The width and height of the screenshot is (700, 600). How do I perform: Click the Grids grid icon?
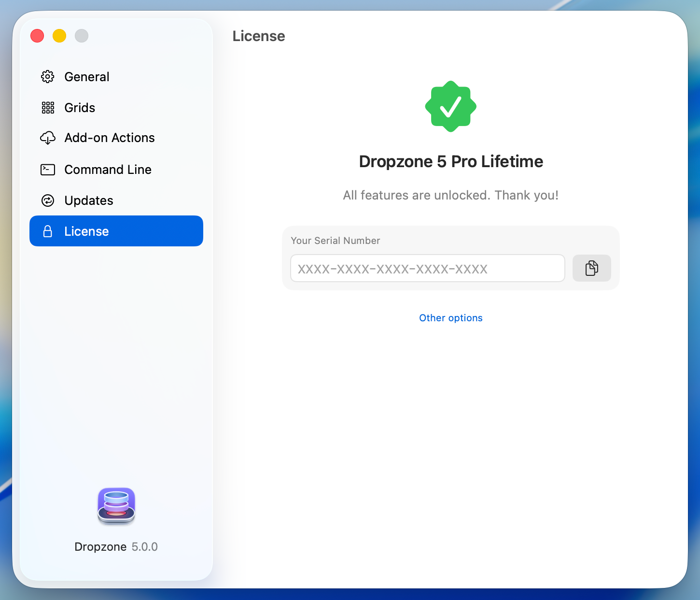click(48, 108)
